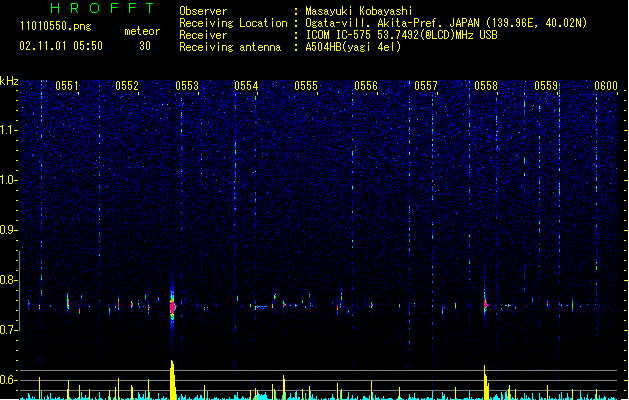
Task: Click the meteor label
Action: coord(142,31)
